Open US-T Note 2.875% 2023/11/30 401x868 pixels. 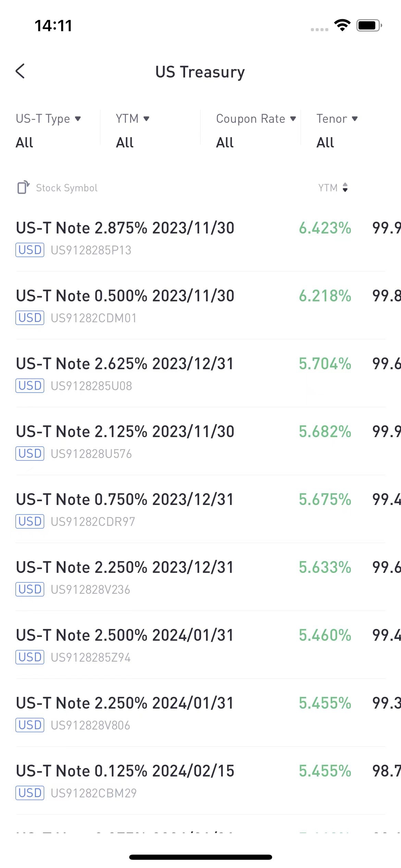tap(125, 228)
